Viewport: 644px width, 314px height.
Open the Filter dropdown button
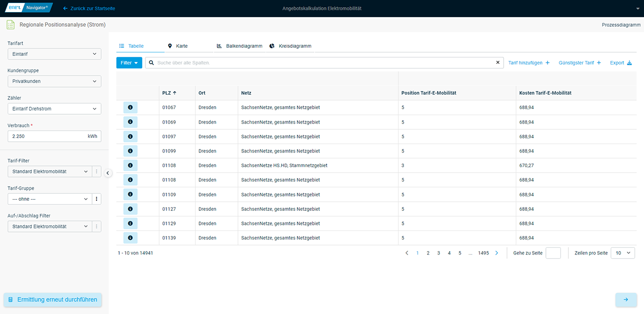[x=129, y=63]
